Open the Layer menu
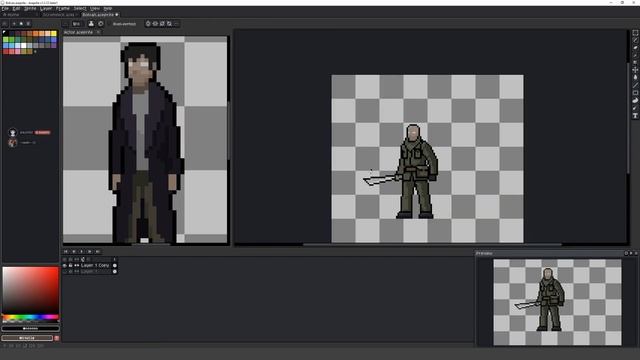The height and width of the screenshot is (360, 640). pyautogui.click(x=46, y=8)
